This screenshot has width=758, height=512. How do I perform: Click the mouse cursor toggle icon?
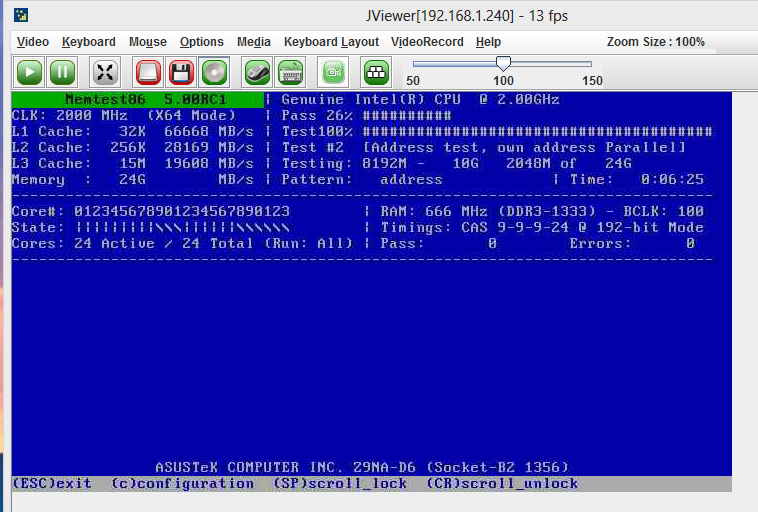pos(257,72)
